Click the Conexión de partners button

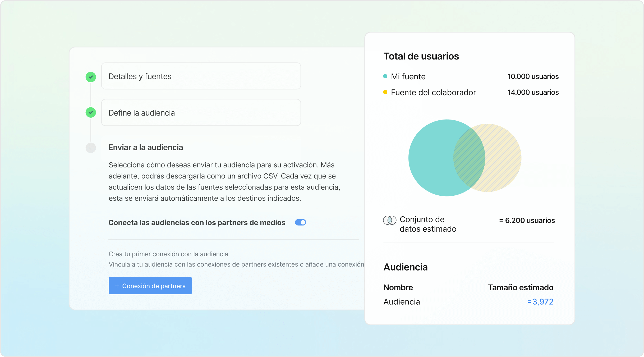pos(150,286)
